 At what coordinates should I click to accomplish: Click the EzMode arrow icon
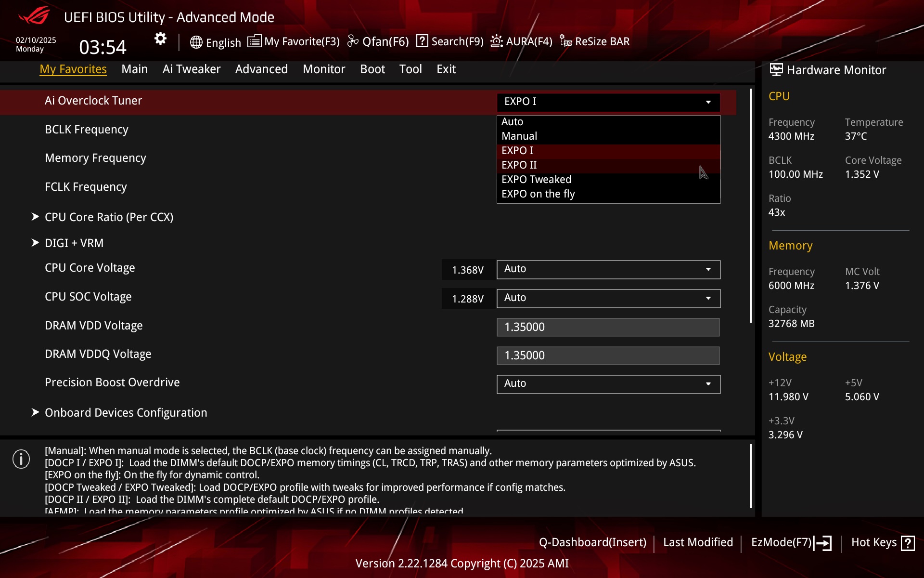(823, 543)
